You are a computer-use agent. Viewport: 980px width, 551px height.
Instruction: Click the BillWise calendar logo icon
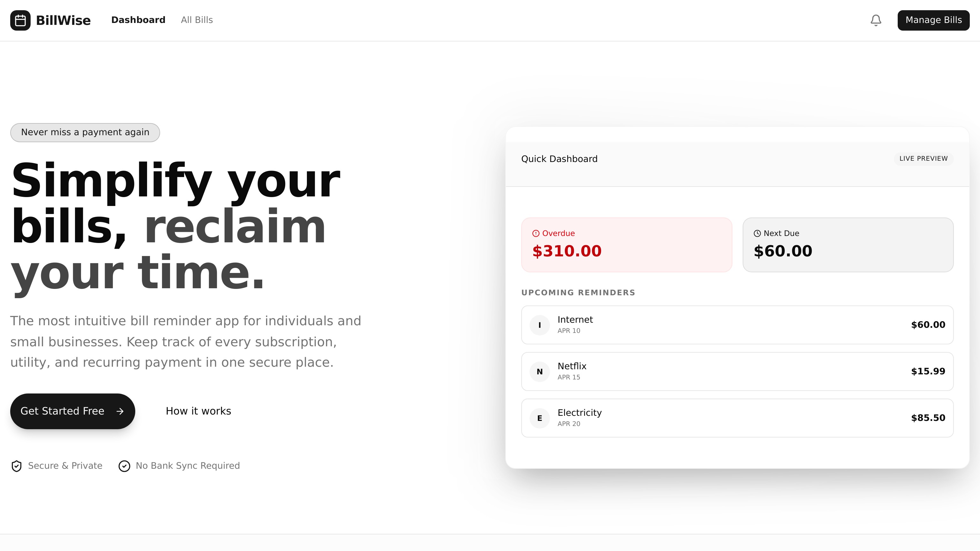point(20,20)
